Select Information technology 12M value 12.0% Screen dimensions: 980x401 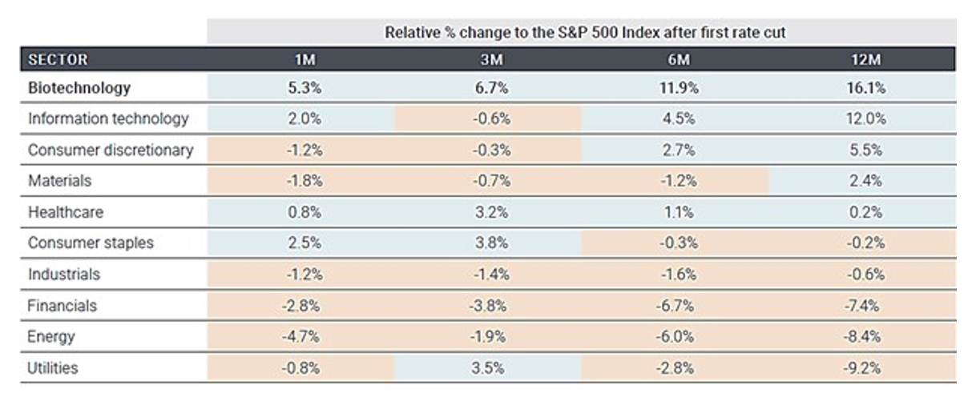[865, 118]
